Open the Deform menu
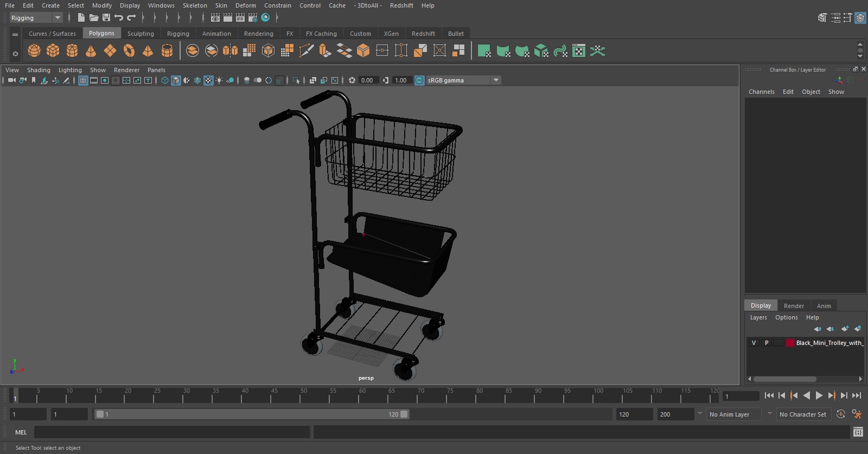The width and height of the screenshot is (868, 454). coord(245,5)
